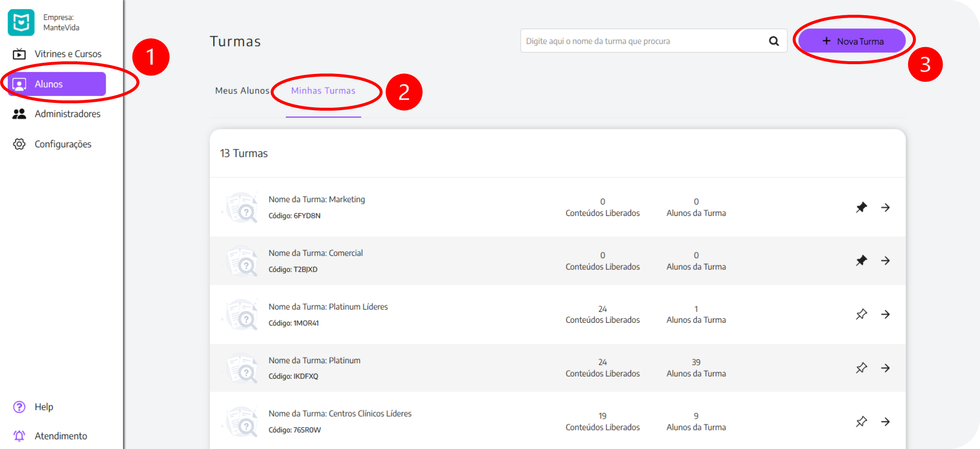Click the MantéVida company logo icon

22,23
